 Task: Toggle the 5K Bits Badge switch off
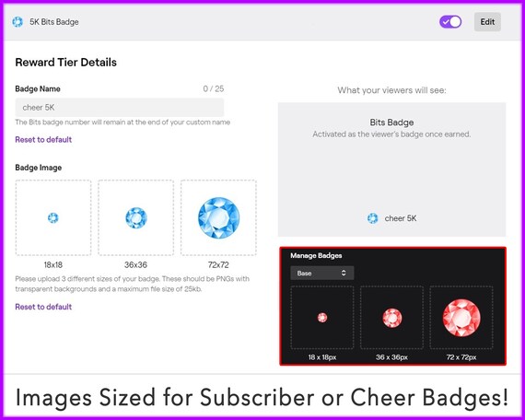[x=450, y=22]
